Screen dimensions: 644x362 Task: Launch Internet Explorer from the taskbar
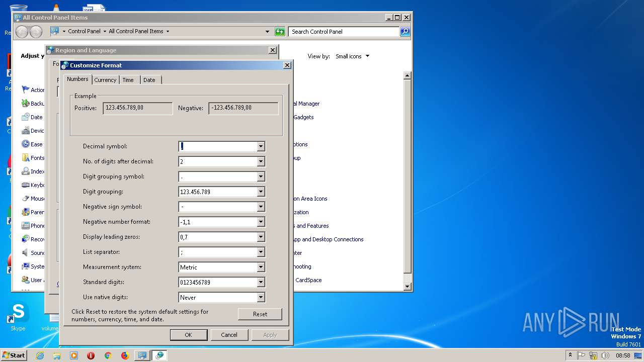[40, 355]
